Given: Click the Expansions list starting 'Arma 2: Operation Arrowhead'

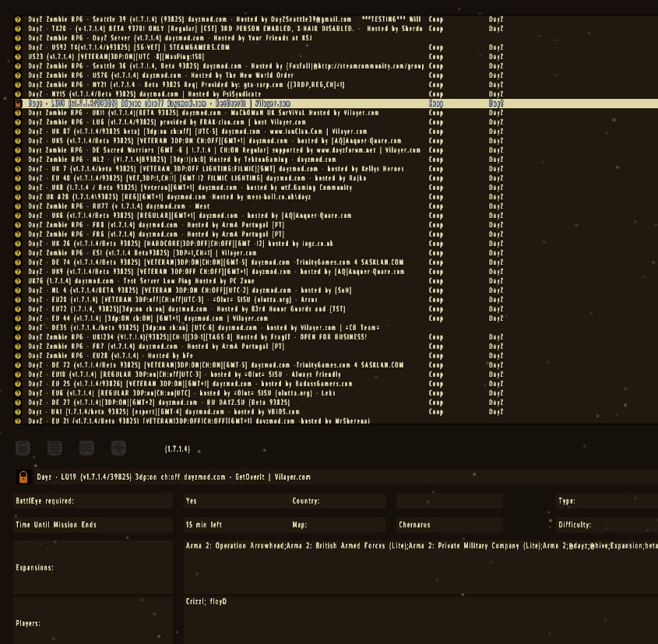Looking at the screenshot, I should point(421,567).
